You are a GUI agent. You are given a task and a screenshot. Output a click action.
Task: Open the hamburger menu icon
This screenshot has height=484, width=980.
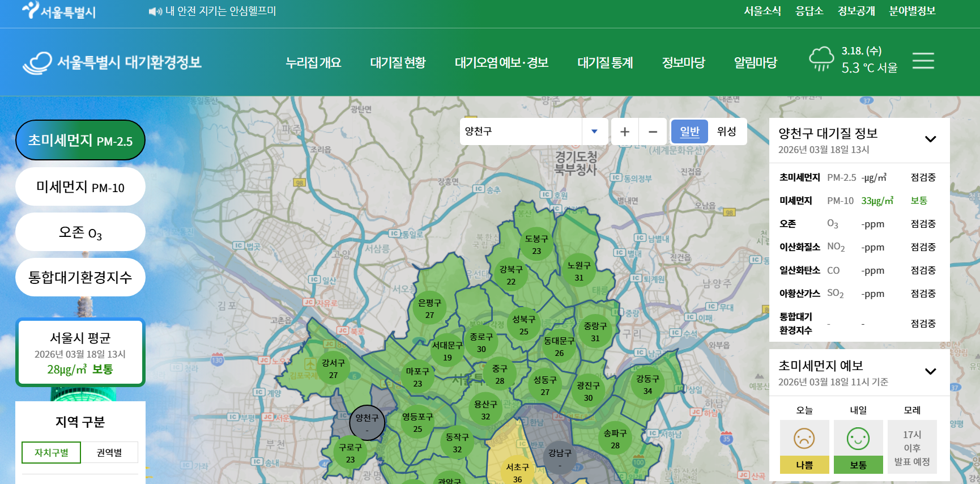[923, 61]
